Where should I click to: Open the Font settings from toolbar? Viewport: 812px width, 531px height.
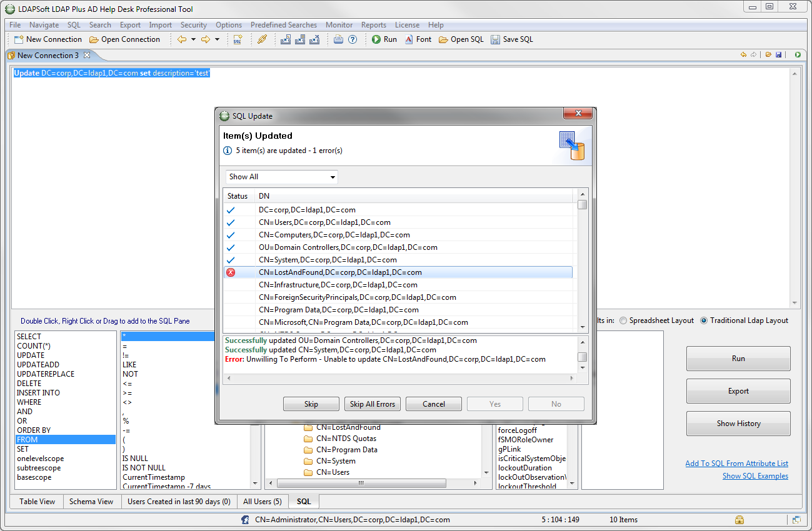tap(418, 39)
